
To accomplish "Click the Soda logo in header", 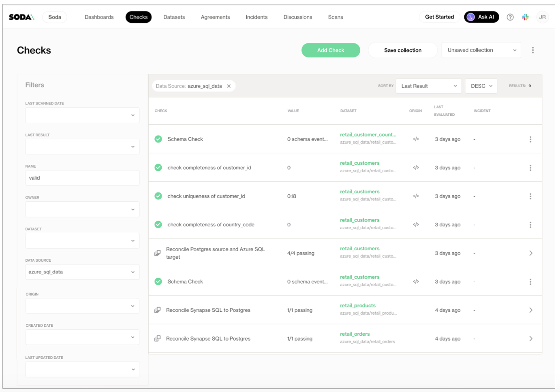I will pyautogui.click(x=21, y=17).
